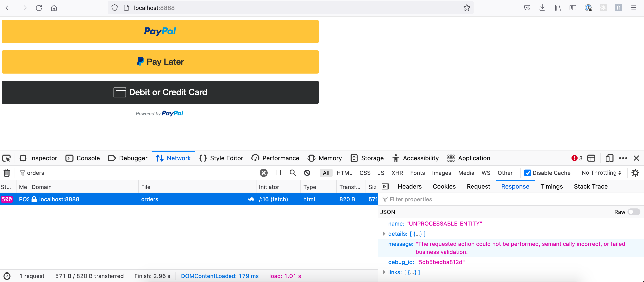Click the URL address bar
The image size is (644, 282).
290,8
